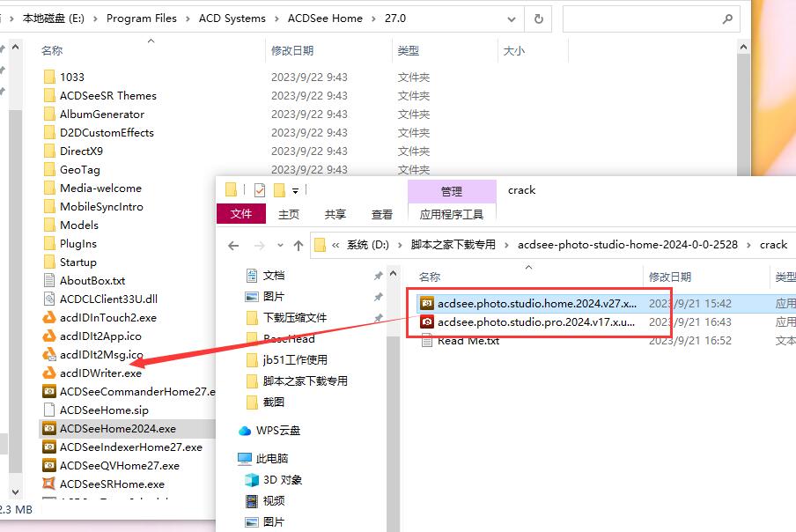
Task: Sort back window by 类型 column
Action: (409, 51)
